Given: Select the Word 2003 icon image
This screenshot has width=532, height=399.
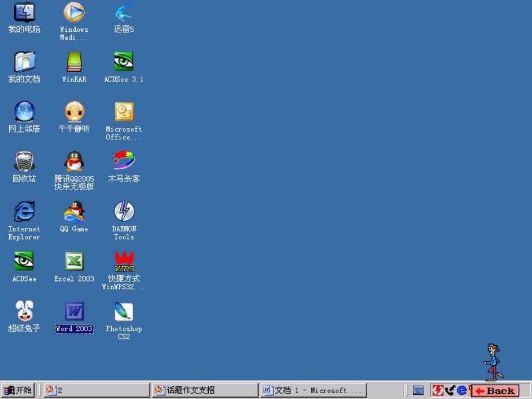Looking at the screenshot, I should [74, 311].
